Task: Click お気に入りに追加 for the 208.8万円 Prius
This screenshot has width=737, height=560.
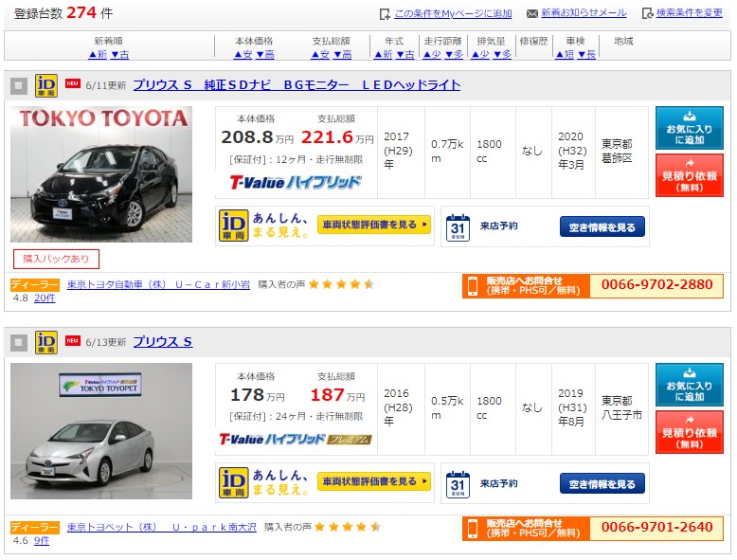Action: coord(689,128)
